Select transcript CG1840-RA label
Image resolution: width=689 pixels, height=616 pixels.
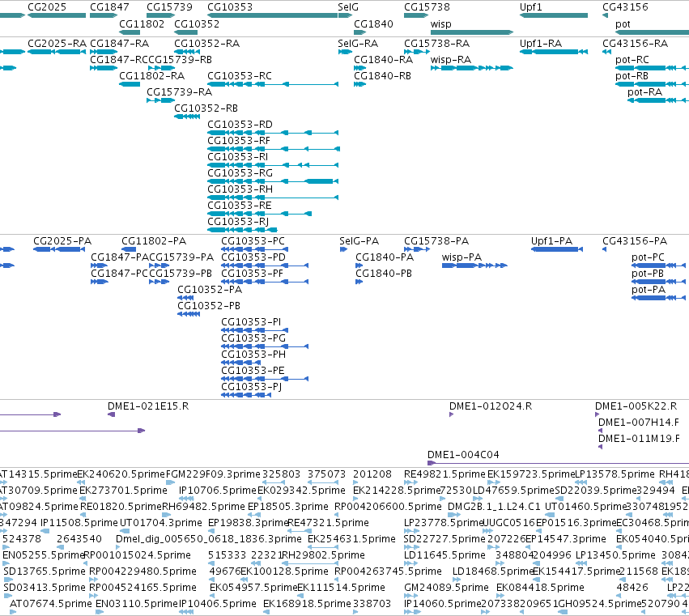tap(384, 60)
